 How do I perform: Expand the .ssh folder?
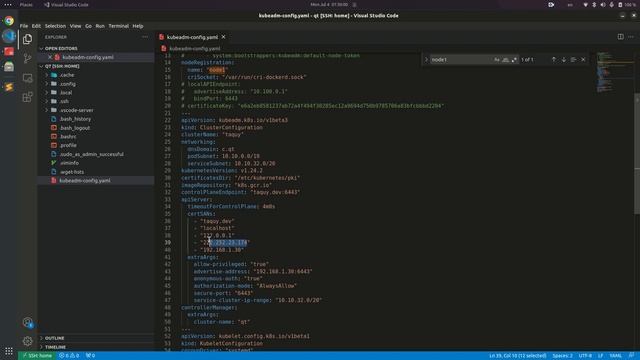point(47,101)
